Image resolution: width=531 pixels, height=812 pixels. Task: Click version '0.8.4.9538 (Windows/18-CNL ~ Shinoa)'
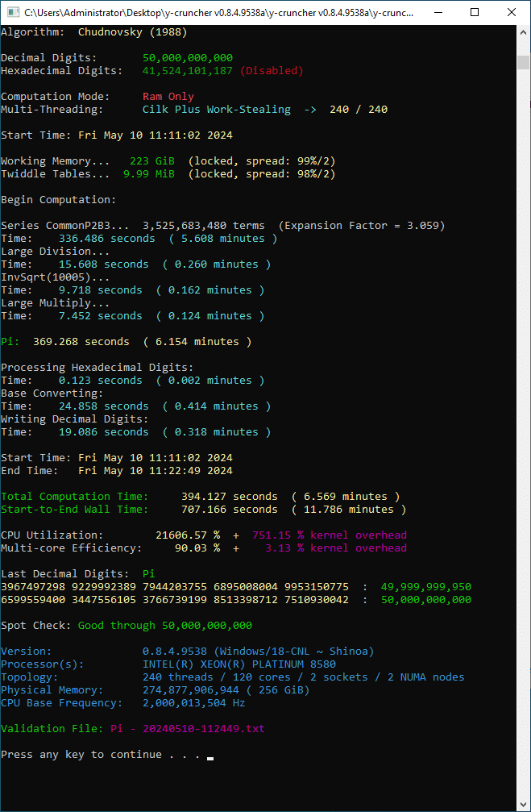click(259, 652)
